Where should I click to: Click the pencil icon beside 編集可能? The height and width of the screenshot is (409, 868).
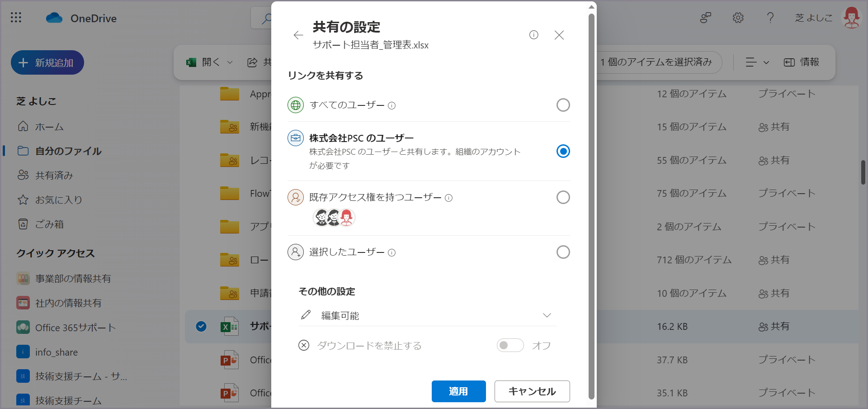tap(306, 315)
